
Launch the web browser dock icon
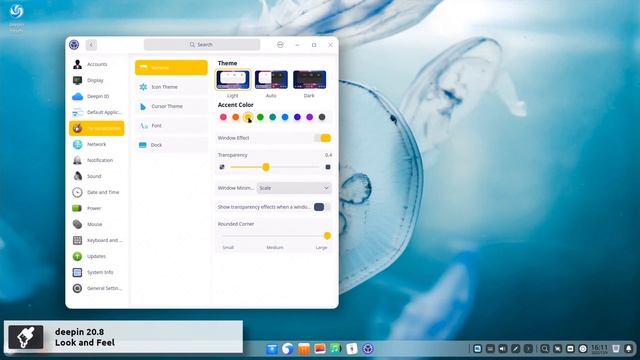click(x=288, y=349)
